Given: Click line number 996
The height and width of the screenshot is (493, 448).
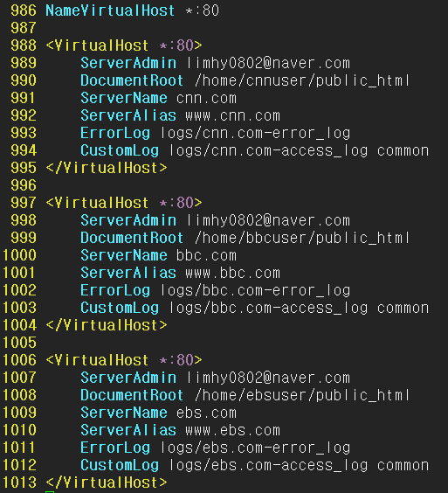Looking at the screenshot, I should click(24, 185).
